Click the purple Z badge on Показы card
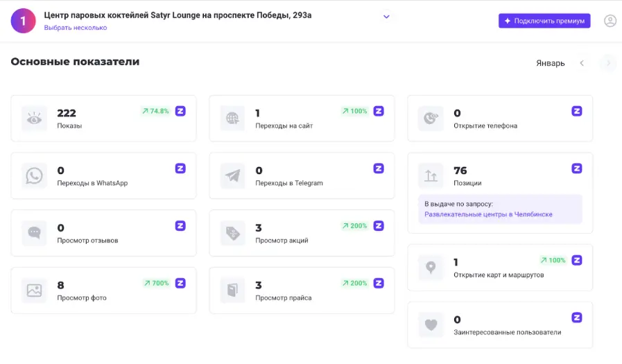This screenshot has height=364, width=622. coord(180,111)
